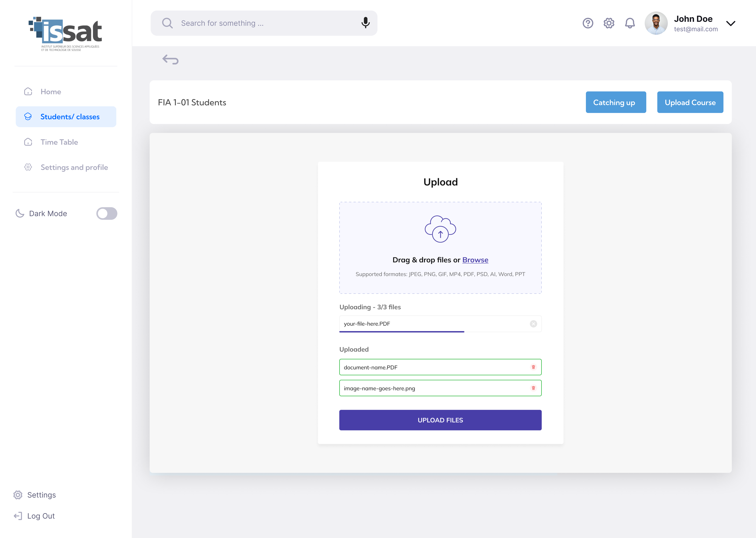This screenshot has height=538, width=756.
Task: Click Settings and profile gear icon
Action: click(28, 167)
